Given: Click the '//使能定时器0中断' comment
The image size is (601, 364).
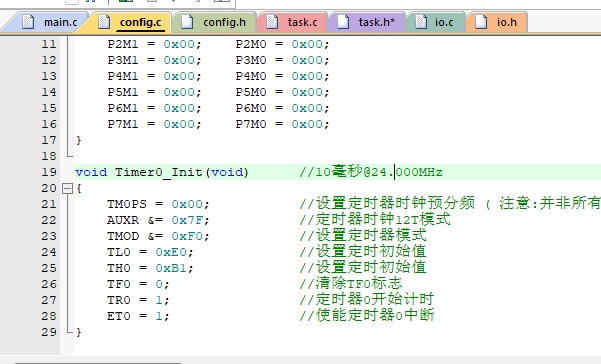Looking at the screenshot, I should pos(367,316).
